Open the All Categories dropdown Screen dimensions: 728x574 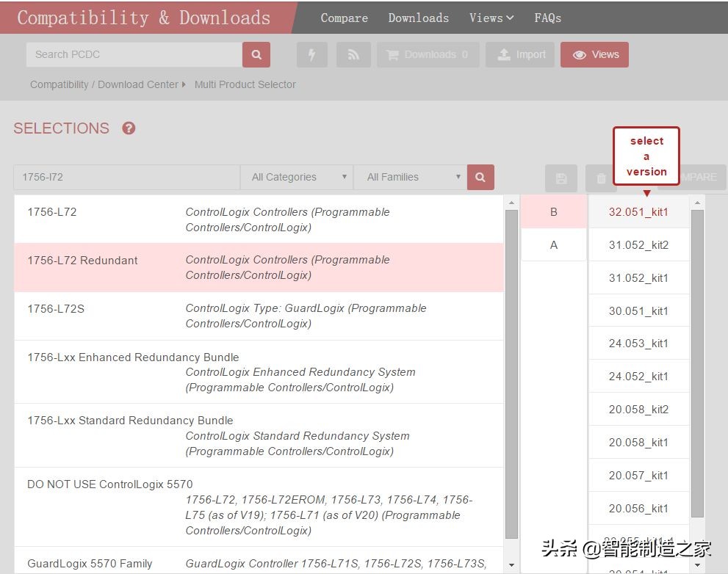[x=297, y=177]
